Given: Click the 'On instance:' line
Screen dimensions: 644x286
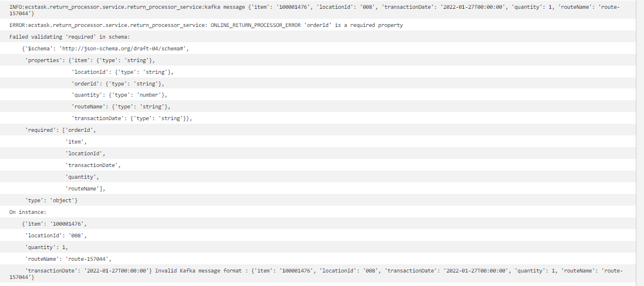Looking at the screenshot, I should (x=318, y=212).
